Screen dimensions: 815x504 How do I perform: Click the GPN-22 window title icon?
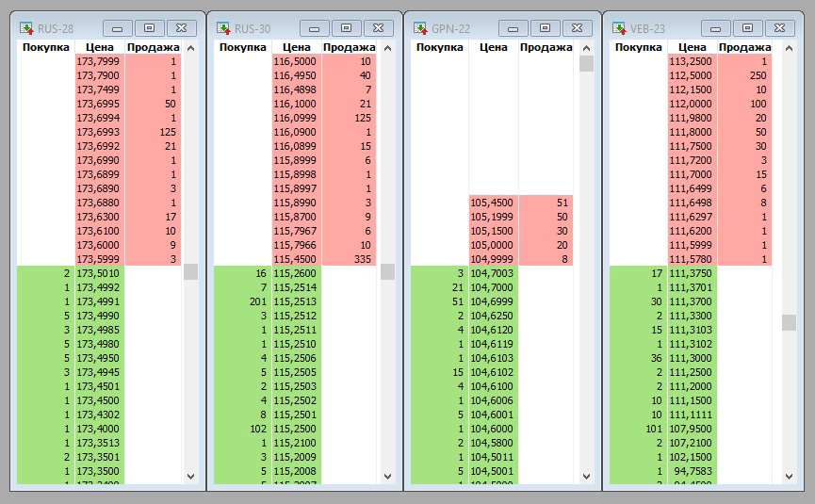click(x=420, y=28)
